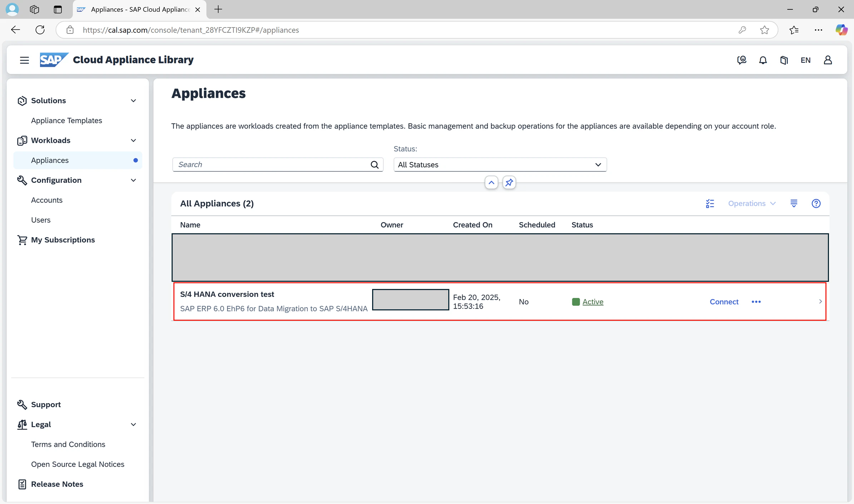Open details arrow for S/4 HANA conversion test
Screen dimensions: 854x504
pyautogui.click(x=820, y=301)
